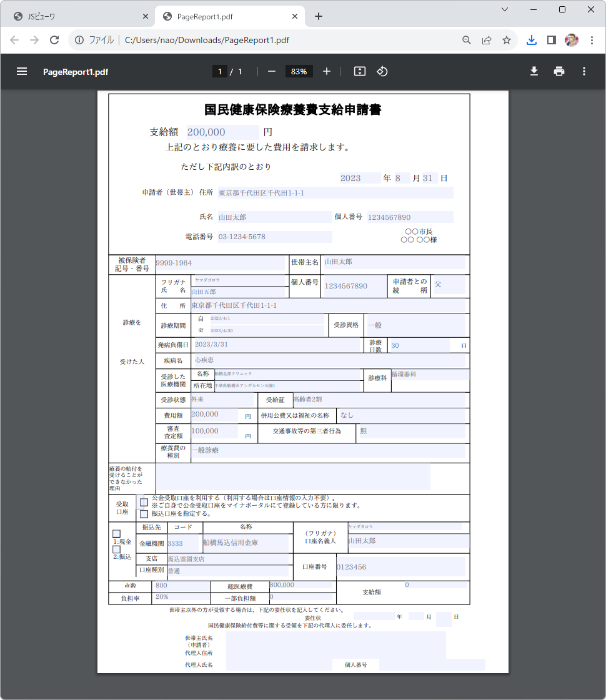Image resolution: width=606 pixels, height=700 pixels.
Task: Click the 総医療費 field 800,000
Action: [301, 585]
